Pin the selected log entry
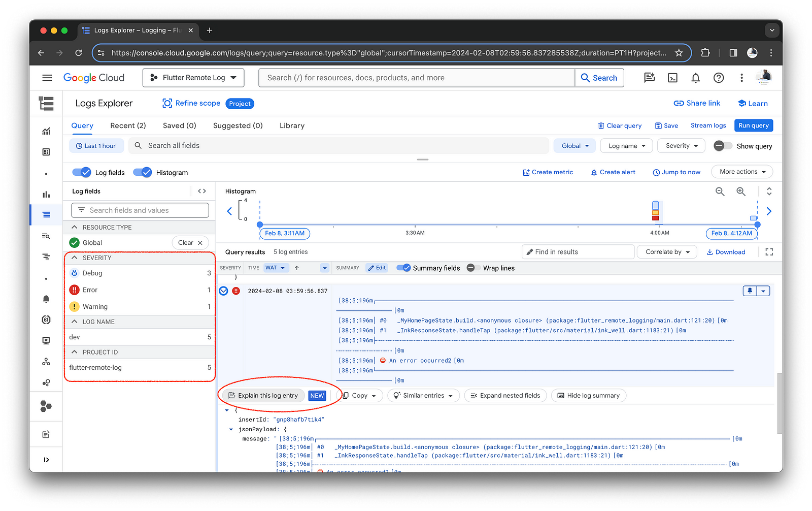 pos(750,291)
